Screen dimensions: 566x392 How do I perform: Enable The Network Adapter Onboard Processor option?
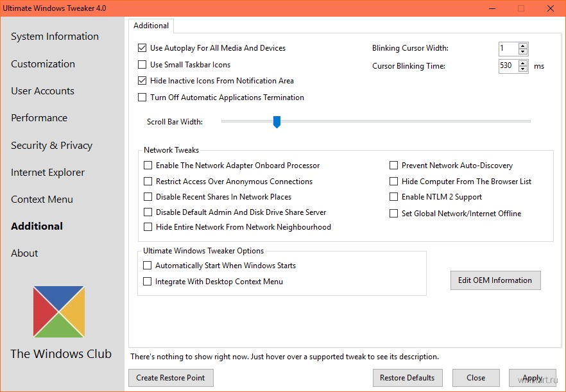pos(148,166)
